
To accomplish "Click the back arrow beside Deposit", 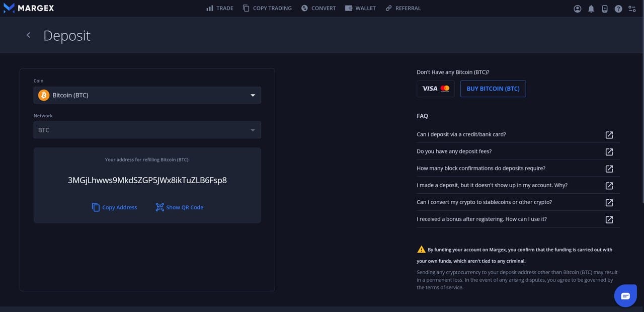I will point(28,35).
